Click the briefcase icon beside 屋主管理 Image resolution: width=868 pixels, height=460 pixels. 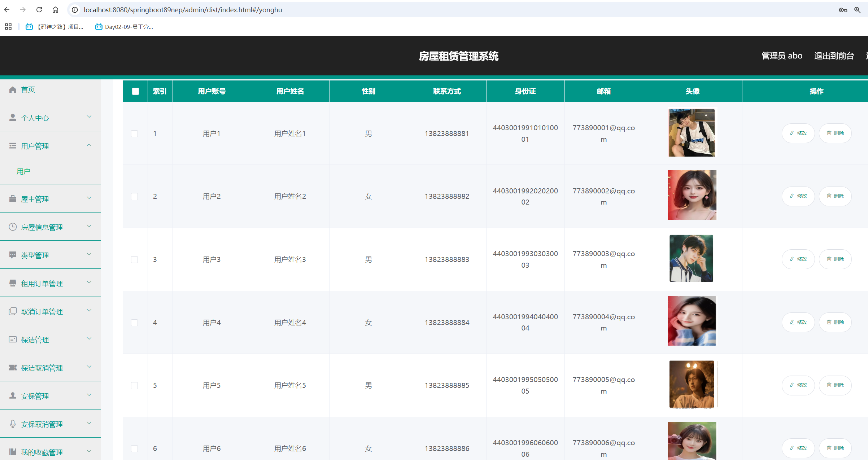pos(13,199)
